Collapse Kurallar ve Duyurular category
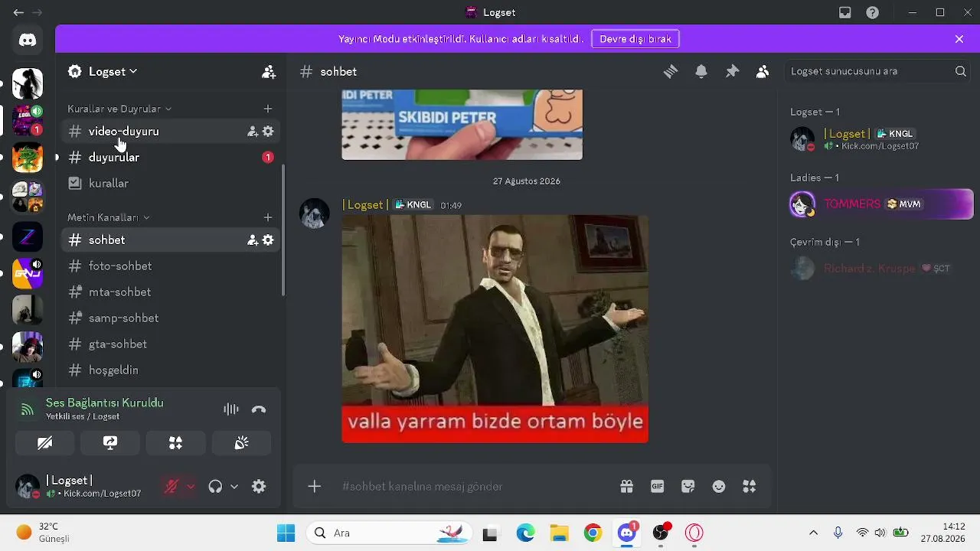 tap(119, 109)
